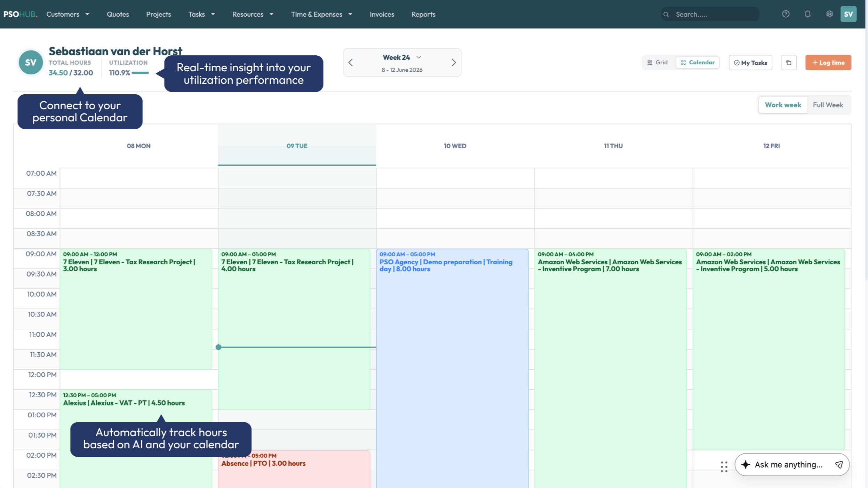Expand the Customers menu
This screenshot has width=868, height=488.
point(68,14)
